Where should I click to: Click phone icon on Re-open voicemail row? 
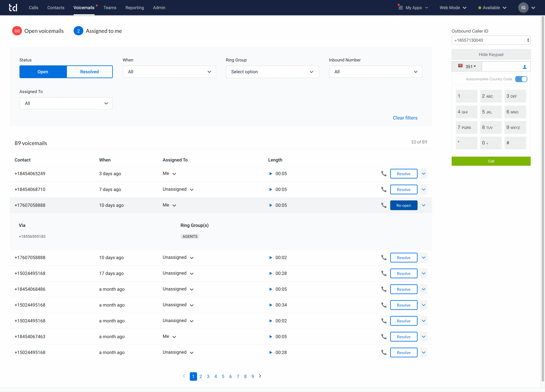[384, 205]
